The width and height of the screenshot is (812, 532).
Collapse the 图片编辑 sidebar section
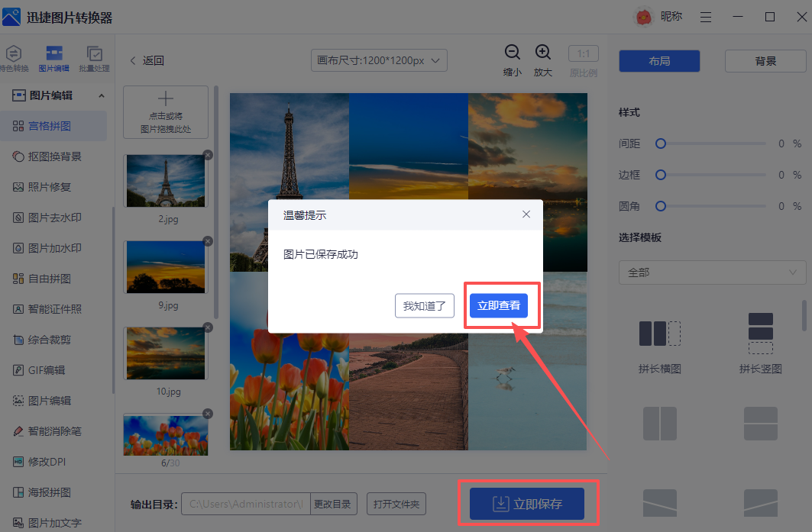pyautogui.click(x=102, y=95)
